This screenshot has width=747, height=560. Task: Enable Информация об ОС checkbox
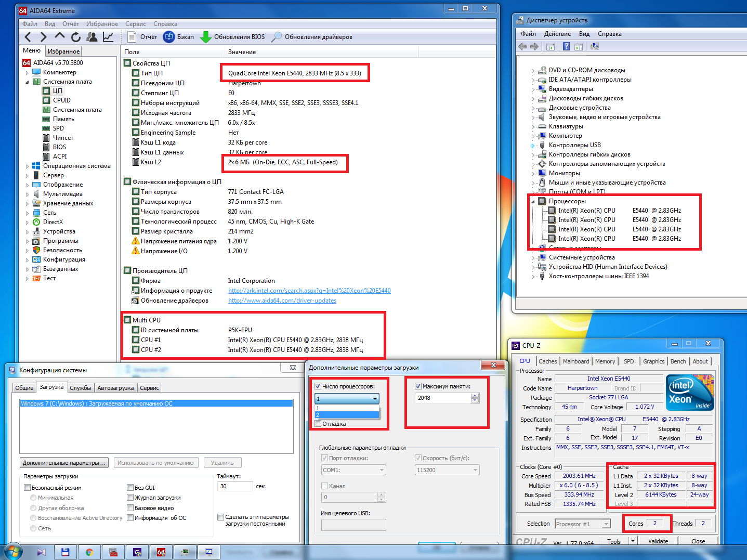click(x=130, y=518)
